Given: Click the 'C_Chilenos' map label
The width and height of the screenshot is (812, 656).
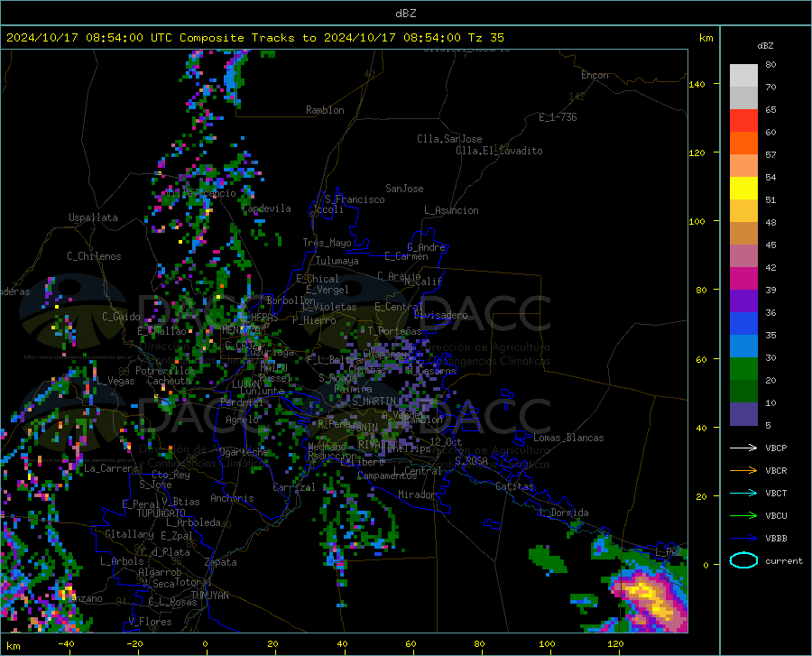Looking at the screenshot, I should pyautogui.click(x=94, y=256).
